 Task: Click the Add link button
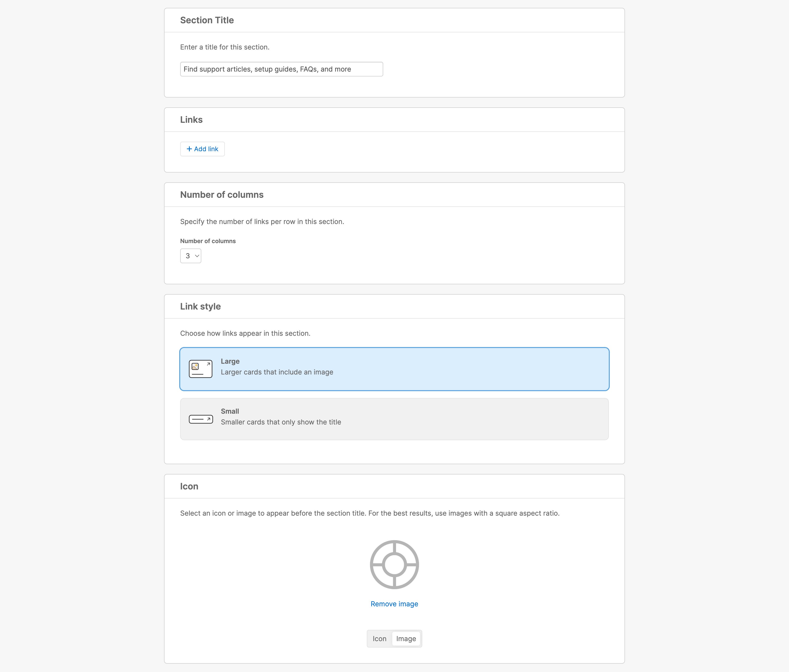coord(202,149)
